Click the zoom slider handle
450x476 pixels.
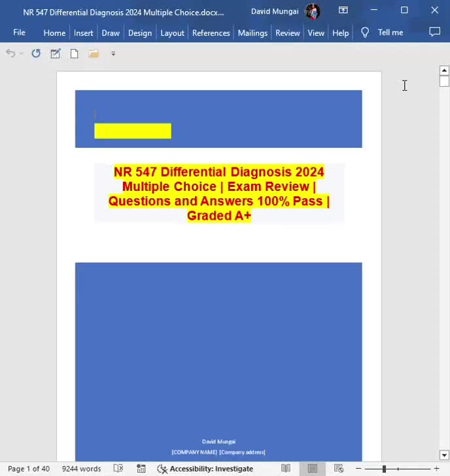pos(384,469)
